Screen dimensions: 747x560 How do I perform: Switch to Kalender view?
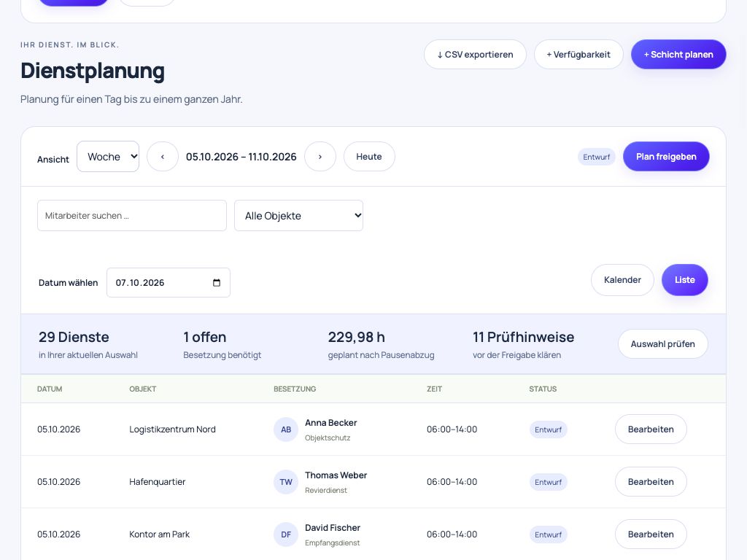click(622, 280)
